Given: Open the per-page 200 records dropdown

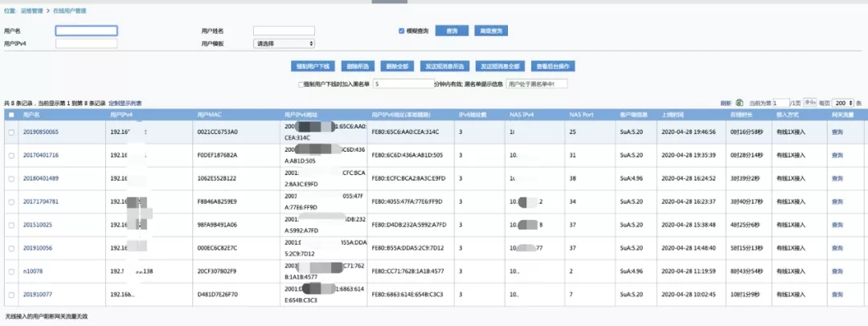Looking at the screenshot, I should tap(844, 104).
